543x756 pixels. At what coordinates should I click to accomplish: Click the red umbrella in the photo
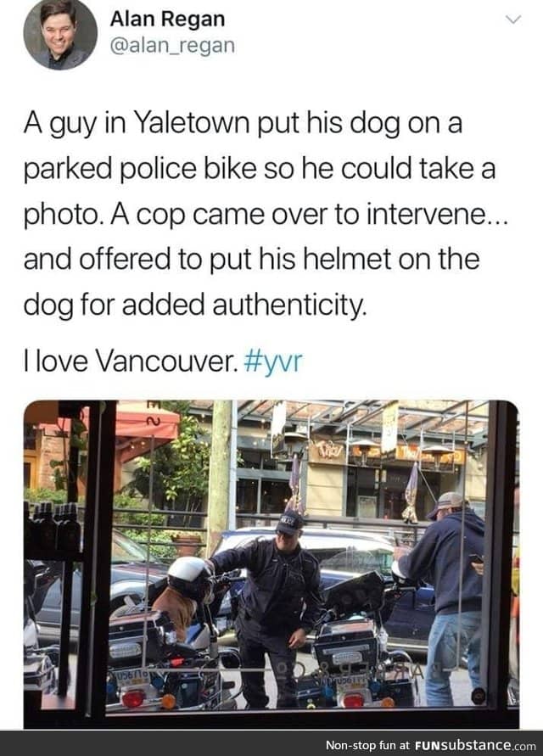coord(146,423)
